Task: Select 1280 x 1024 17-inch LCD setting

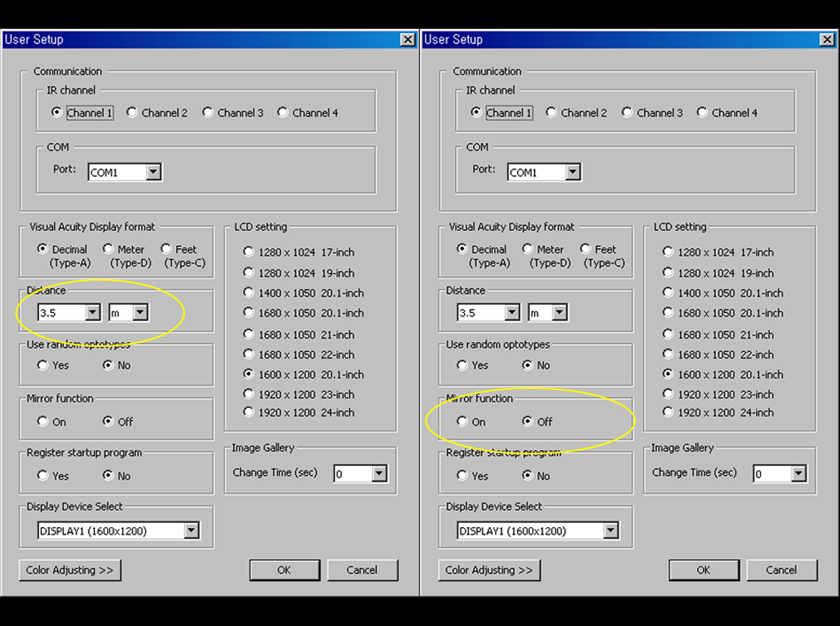Action: tap(248, 252)
